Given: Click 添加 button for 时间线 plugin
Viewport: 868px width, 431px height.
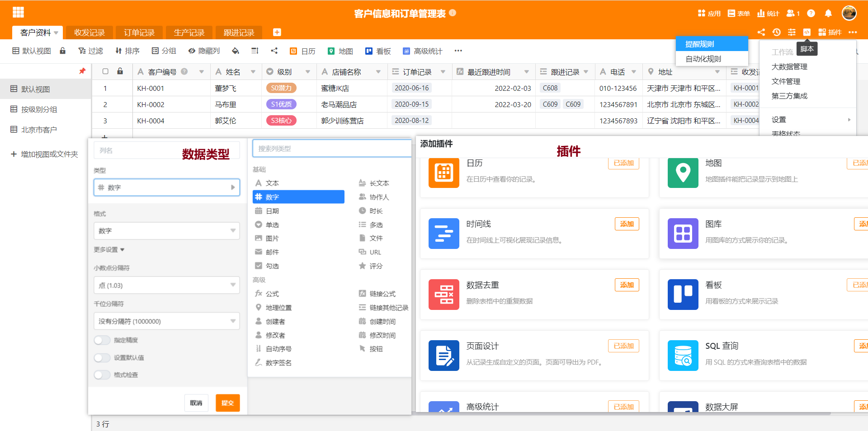Looking at the screenshot, I should [627, 224].
